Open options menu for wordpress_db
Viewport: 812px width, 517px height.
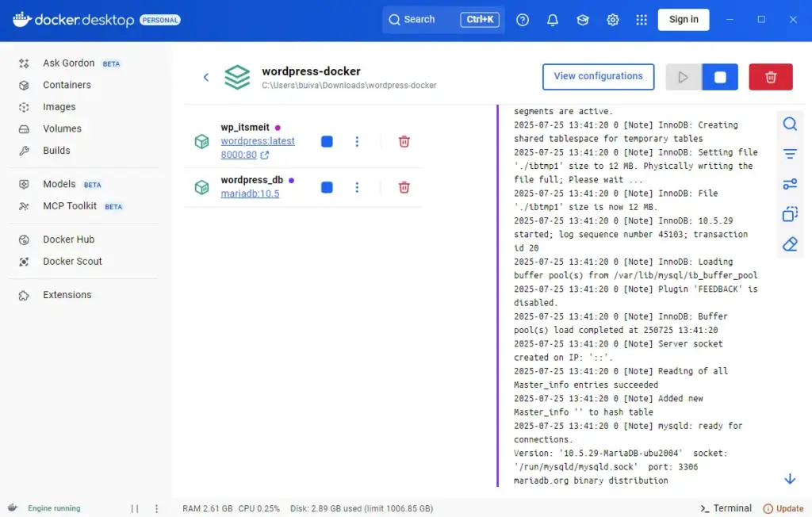[x=357, y=187]
